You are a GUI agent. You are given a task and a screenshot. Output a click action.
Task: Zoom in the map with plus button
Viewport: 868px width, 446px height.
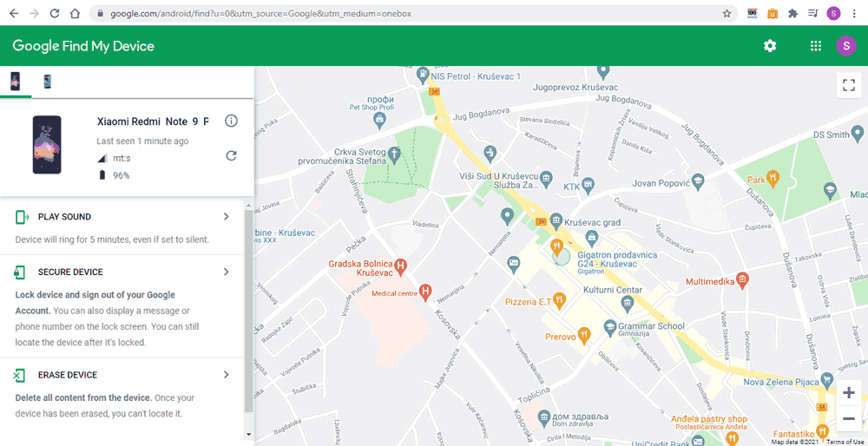click(849, 393)
